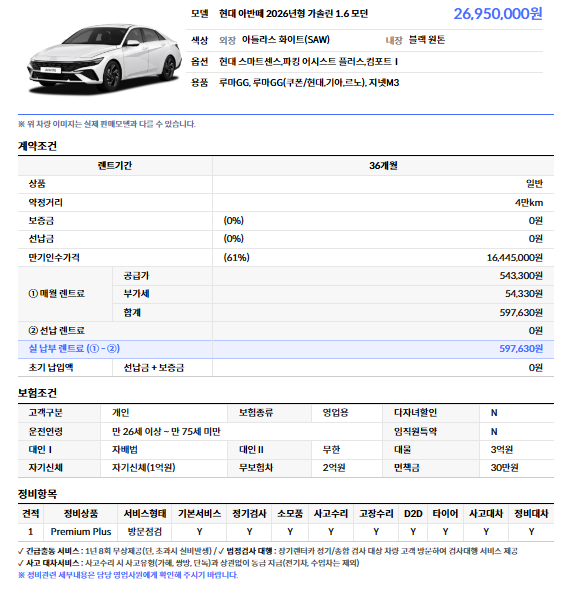Click the 2억원 value for 무보험차
Viewport: 563px width, 589px height.
(x=334, y=468)
